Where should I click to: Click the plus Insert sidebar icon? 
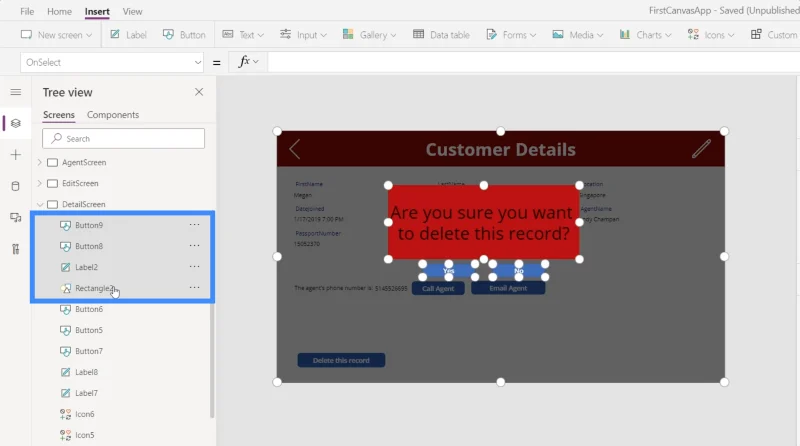pos(16,155)
